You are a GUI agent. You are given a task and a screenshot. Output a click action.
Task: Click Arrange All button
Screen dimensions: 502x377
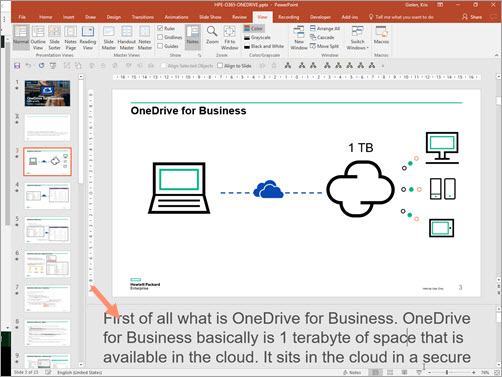click(325, 28)
